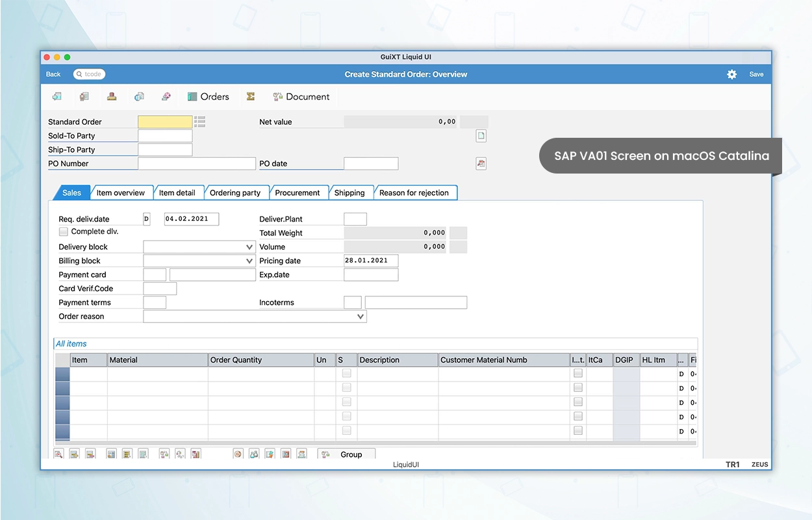Tick the I...t. column checkbox in first row
This screenshot has width=812, height=520.
tap(577, 373)
